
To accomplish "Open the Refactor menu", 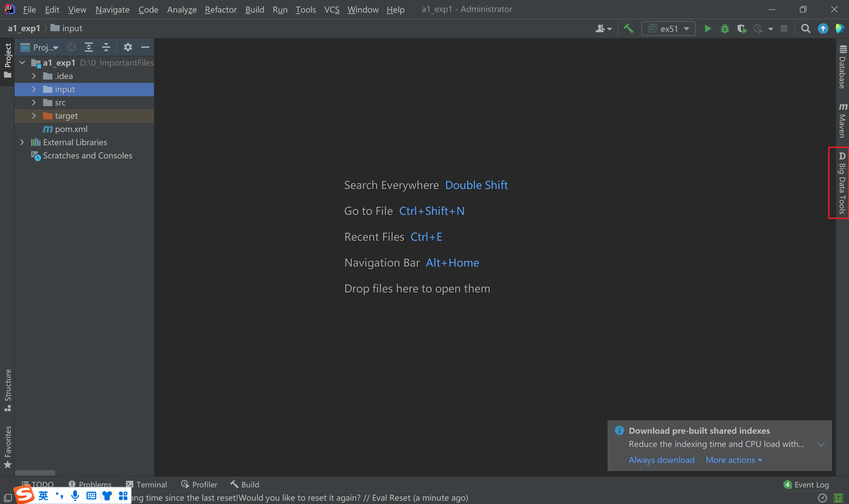I will 221,10.
